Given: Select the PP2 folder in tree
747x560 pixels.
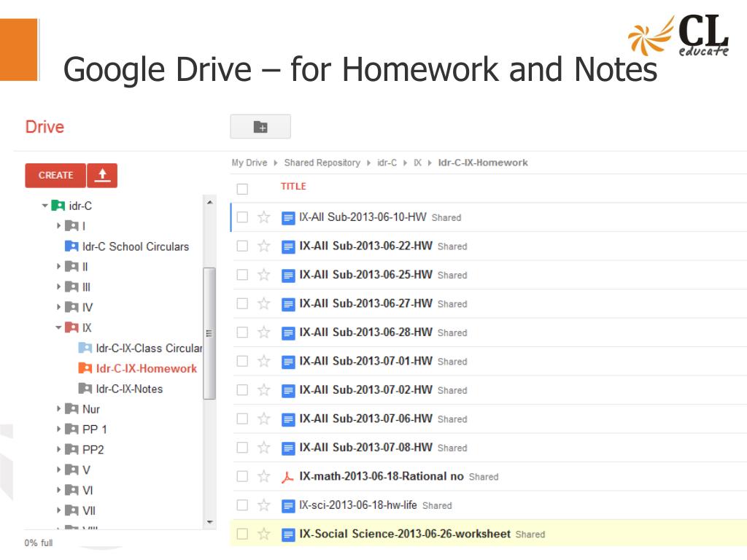Looking at the screenshot, I should pyautogui.click(x=93, y=449).
